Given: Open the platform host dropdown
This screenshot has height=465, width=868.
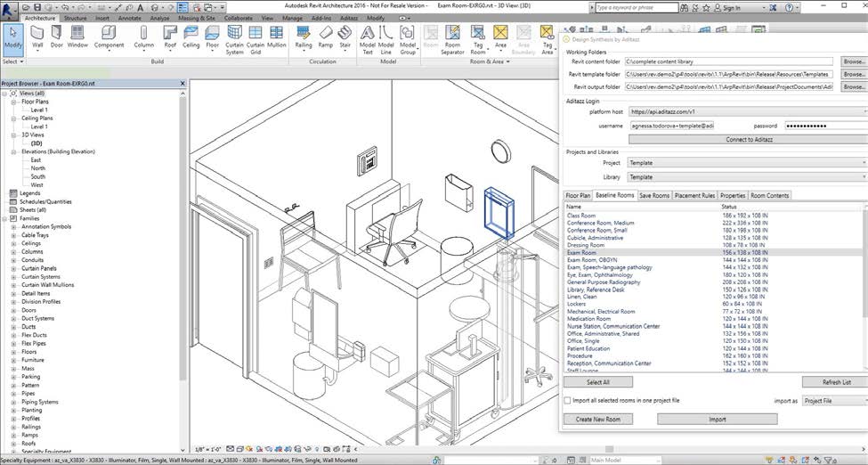Looking at the screenshot, I should click(747, 112).
